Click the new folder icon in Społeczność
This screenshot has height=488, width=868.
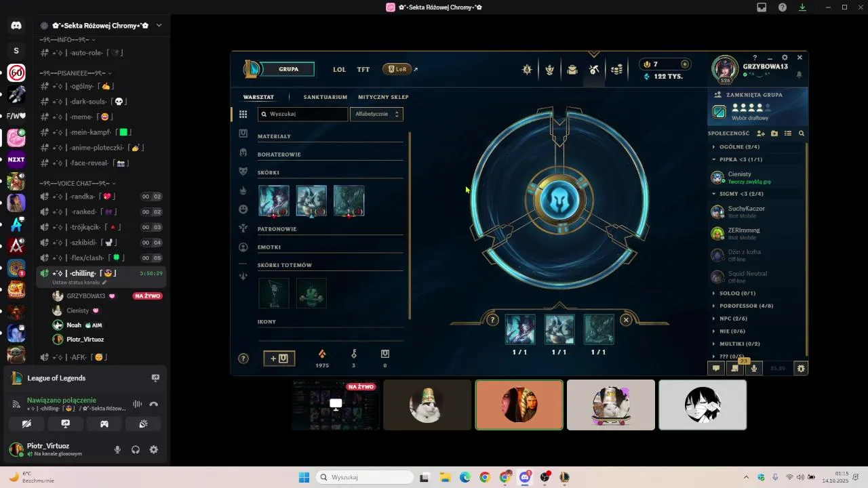coord(774,134)
